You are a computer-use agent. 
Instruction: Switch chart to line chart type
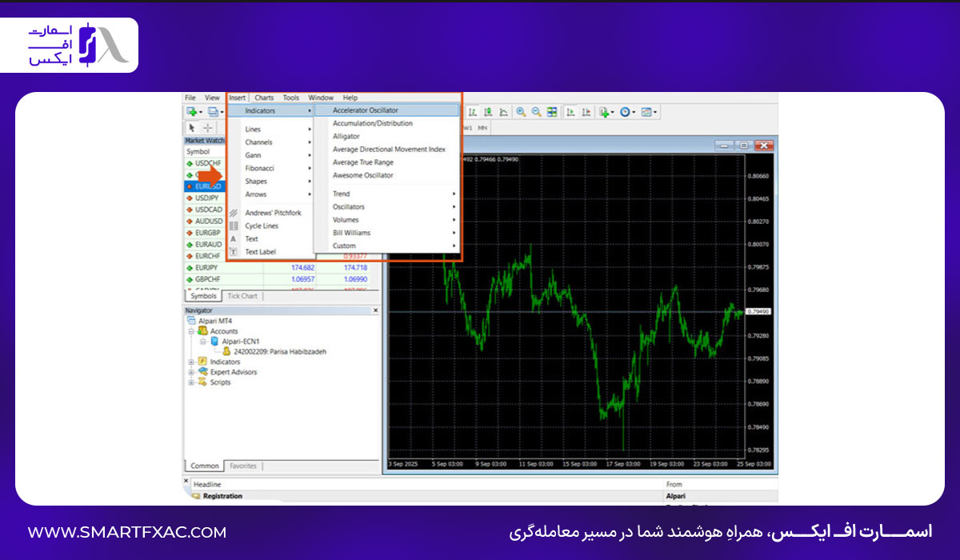[x=503, y=112]
